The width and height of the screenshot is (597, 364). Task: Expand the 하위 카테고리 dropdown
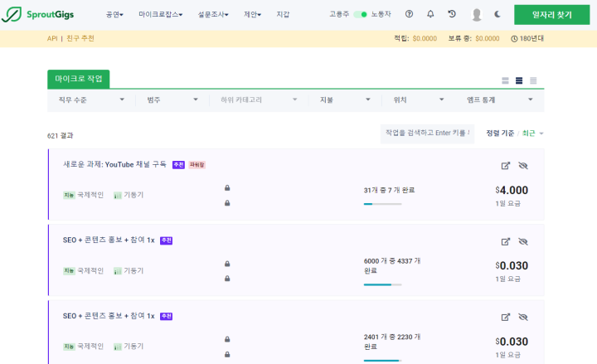click(259, 99)
